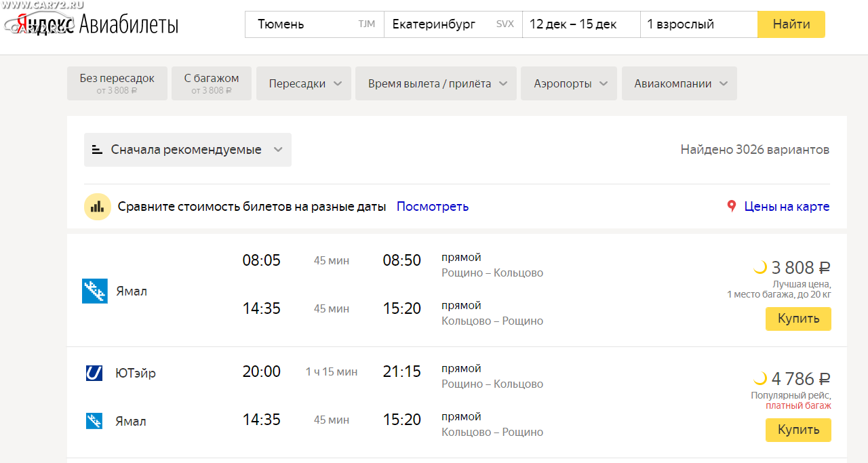Click the 21:15 arrival time

(x=402, y=371)
